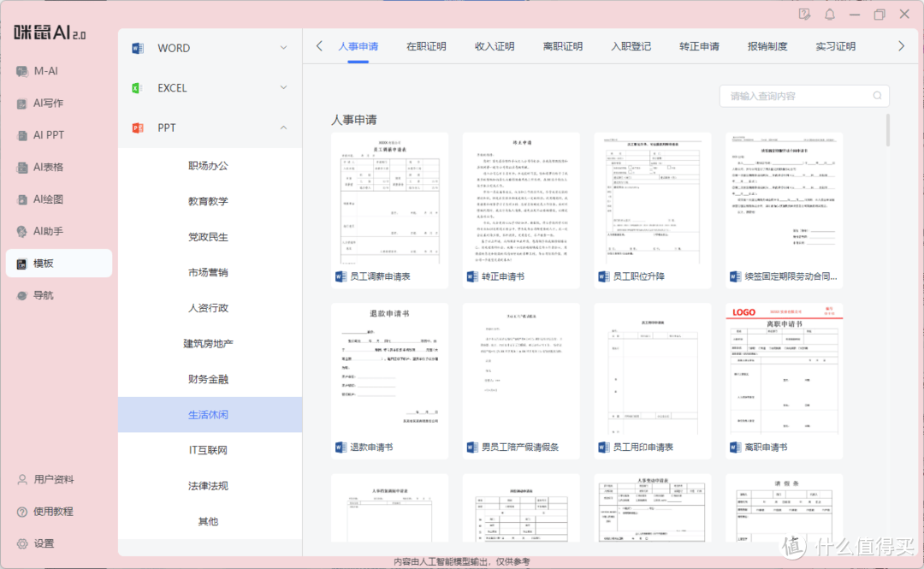Expand the WORD category
The width and height of the screenshot is (924, 569).
point(210,49)
